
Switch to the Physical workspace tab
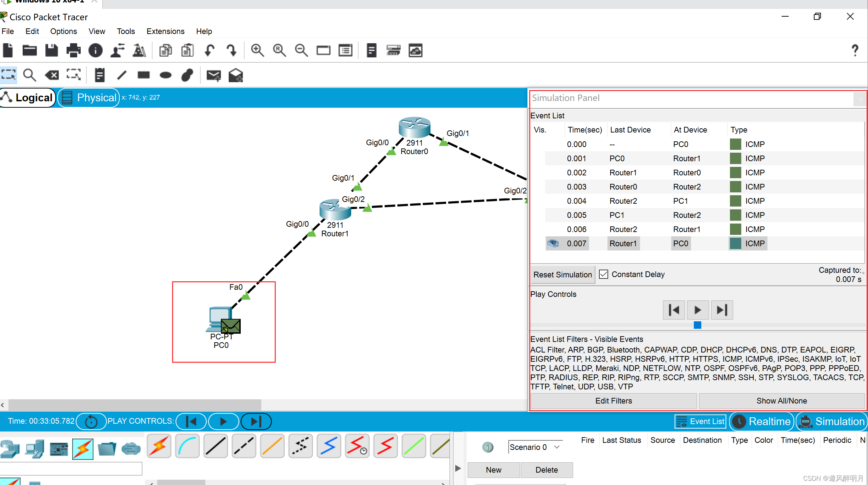coord(89,97)
